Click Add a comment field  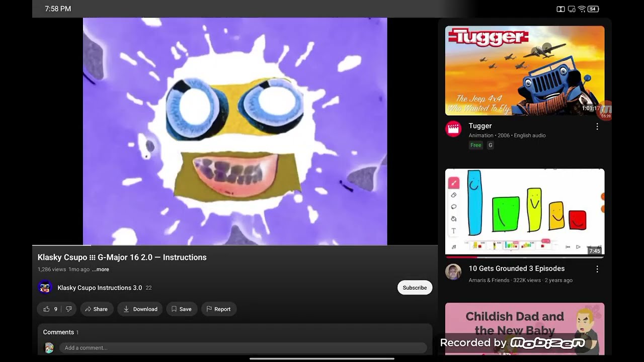click(x=243, y=348)
